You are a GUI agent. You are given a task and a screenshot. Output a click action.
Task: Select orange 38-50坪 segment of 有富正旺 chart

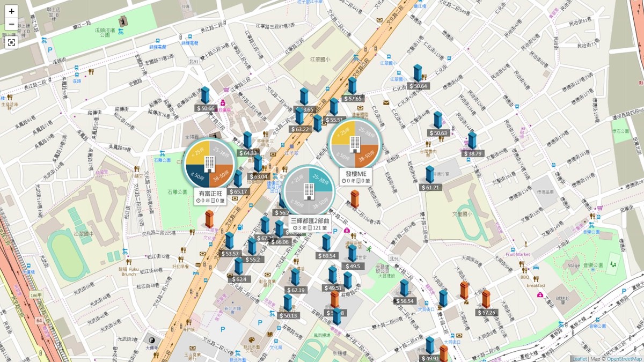tap(223, 176)
